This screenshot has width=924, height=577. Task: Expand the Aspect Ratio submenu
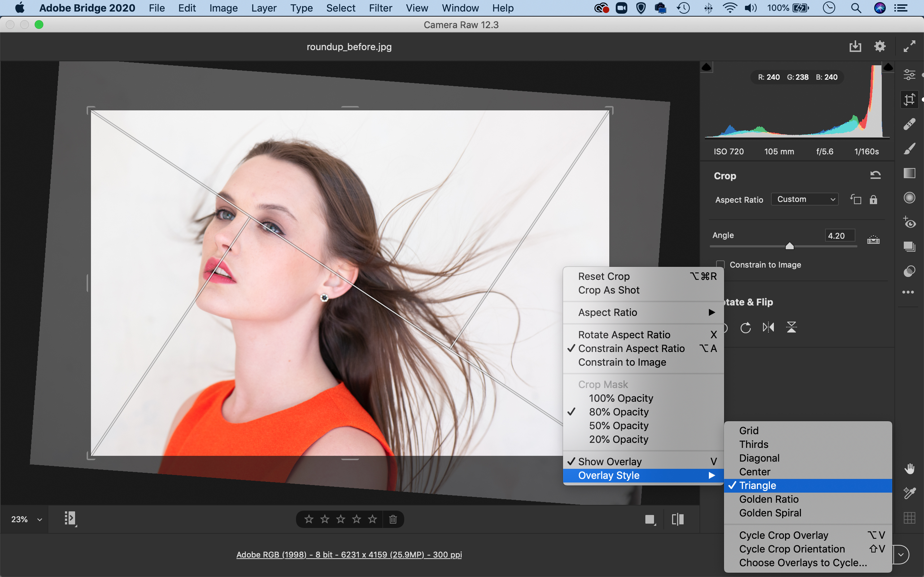(x=643, y=312)
